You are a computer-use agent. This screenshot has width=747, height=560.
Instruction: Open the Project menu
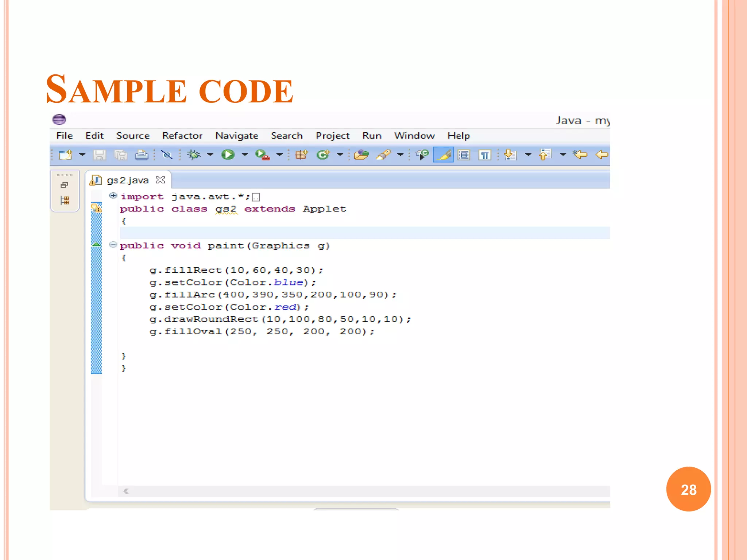pyautogui.click(x=333, y=136)
